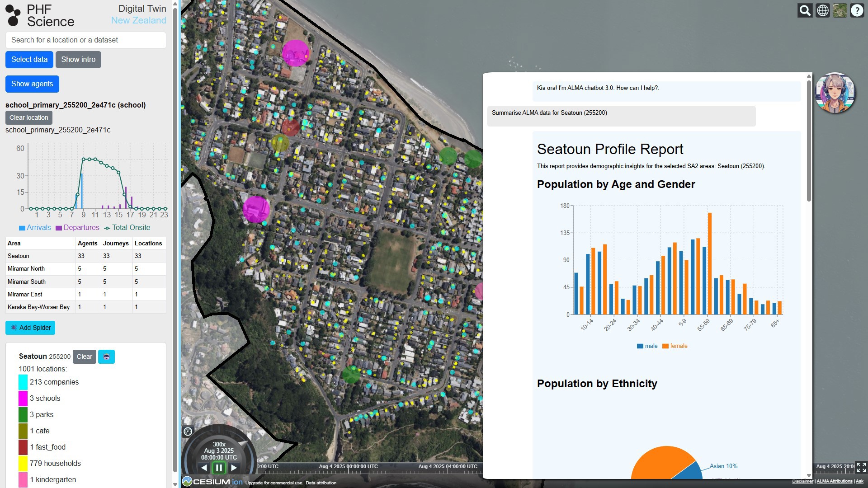
Task: Toggle the female series in population legend
Action: [675, 346]
